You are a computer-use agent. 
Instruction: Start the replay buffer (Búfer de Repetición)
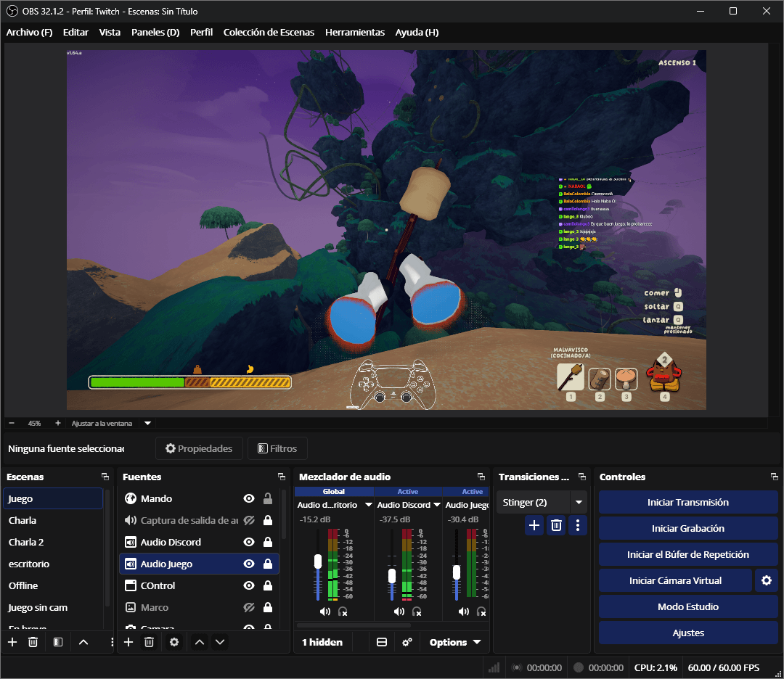(x=688, y=555)
